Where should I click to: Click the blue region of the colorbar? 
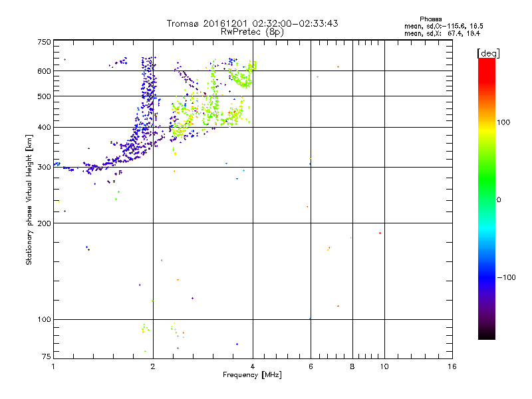tap(486, 273)
